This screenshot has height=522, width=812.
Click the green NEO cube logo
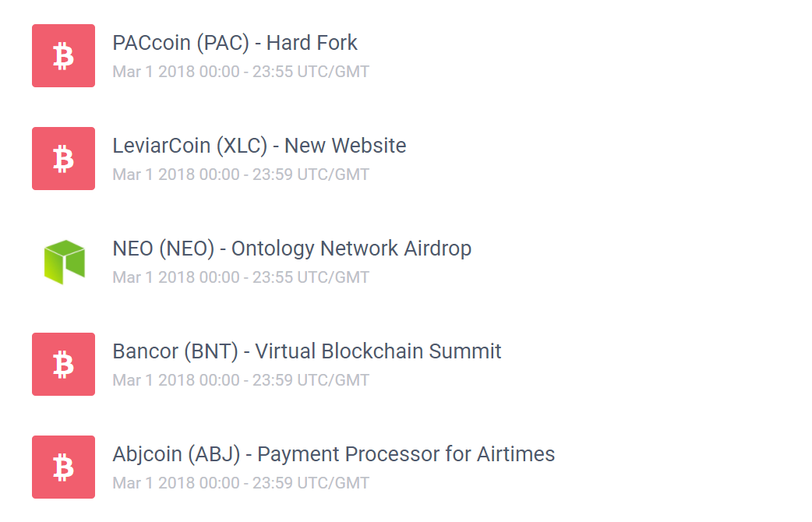click(x=63, y=261)
